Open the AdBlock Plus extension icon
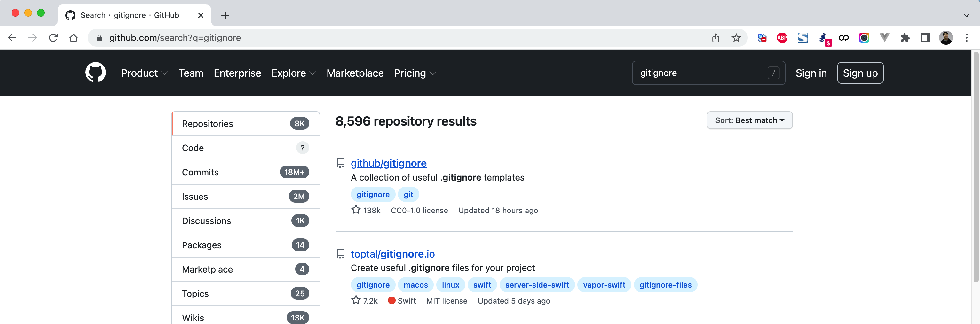This screenshot has height=324, width=980. (x=782, y=38)
